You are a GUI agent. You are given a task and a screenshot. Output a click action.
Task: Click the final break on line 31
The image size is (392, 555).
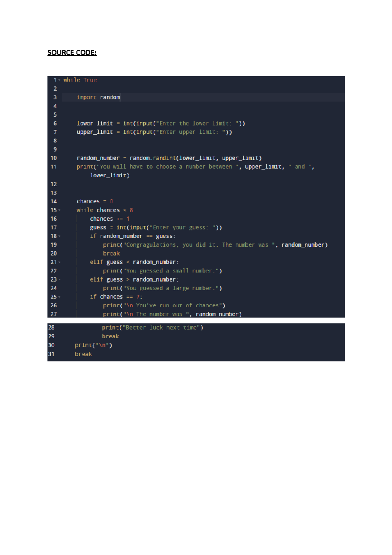tap(83, 354)
